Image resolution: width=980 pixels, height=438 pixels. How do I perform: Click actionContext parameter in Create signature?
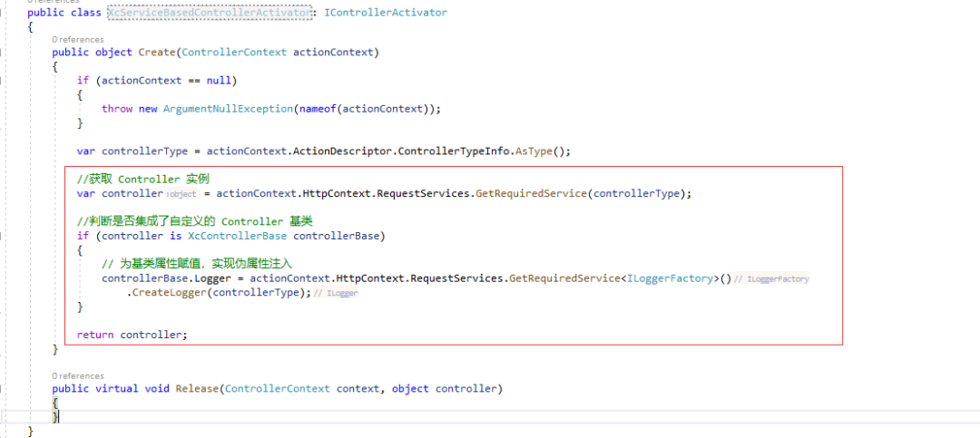click(x=333, y=52)
